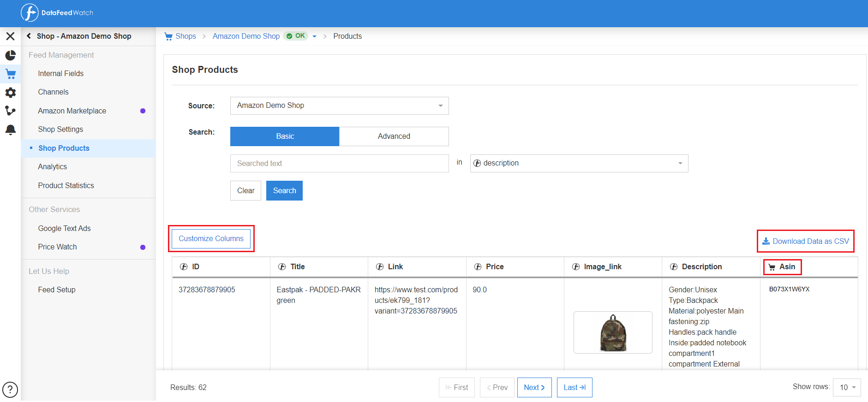Go back using arrow beside Shop - Amazon Demo Shop

tap(29, 36)
